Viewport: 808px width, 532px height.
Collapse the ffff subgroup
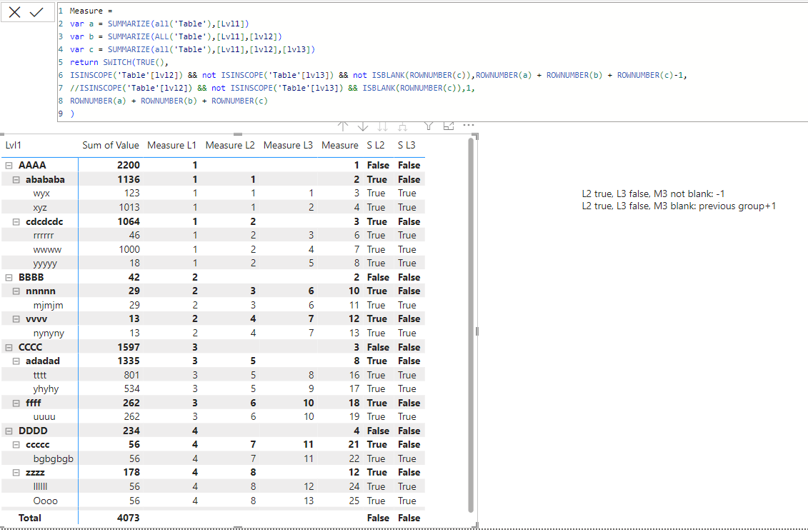pos(16,403)
